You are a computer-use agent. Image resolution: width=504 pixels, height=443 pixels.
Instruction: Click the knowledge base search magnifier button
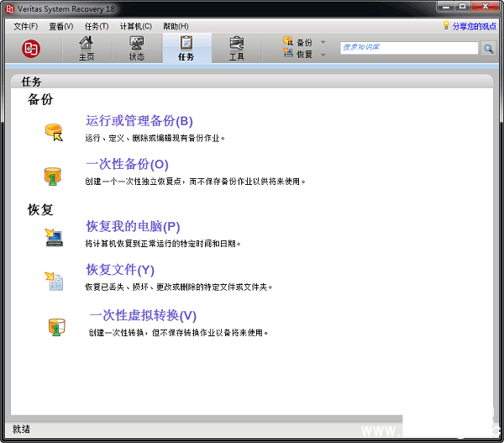click(x=488, y=49)
